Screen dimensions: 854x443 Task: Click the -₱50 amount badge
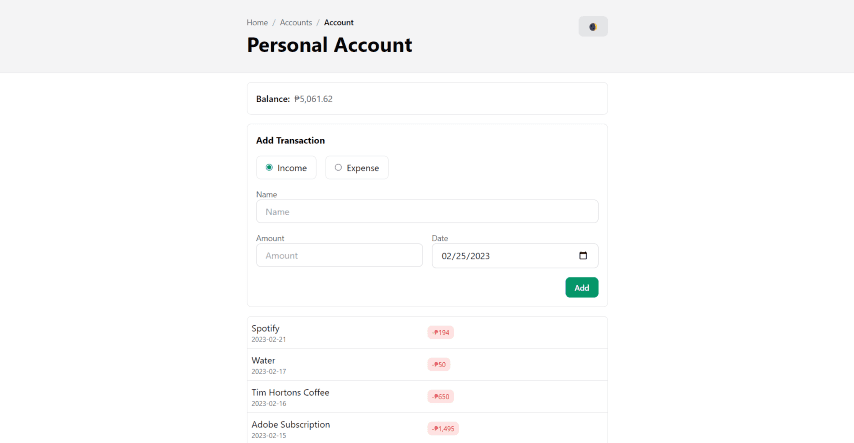pyautogui.click(x=439, y=365)
